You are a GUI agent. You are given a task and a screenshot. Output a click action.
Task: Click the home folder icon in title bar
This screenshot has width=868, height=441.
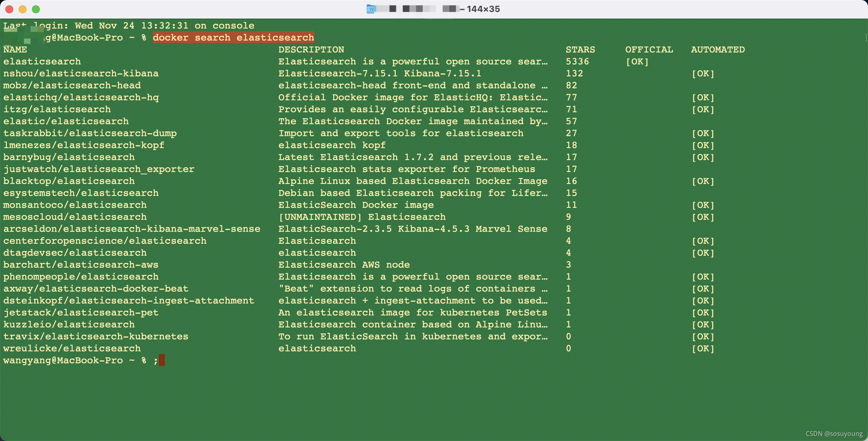pos(371,9)
